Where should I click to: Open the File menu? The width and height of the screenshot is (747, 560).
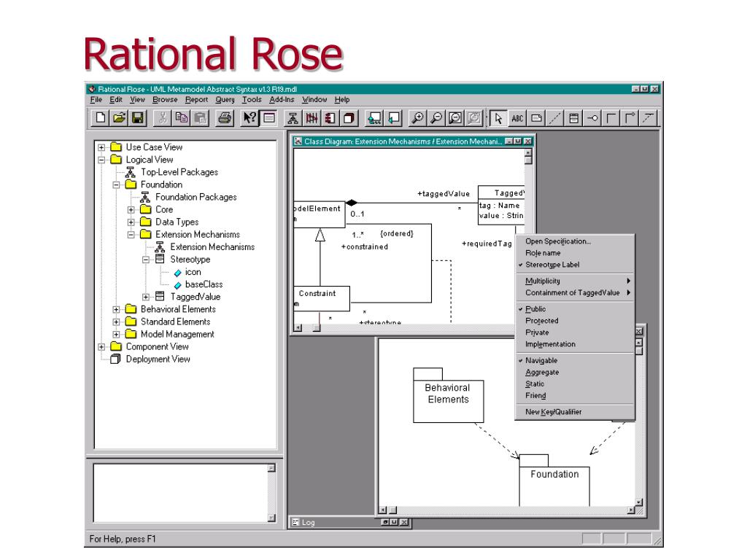[x=96, y=99]
